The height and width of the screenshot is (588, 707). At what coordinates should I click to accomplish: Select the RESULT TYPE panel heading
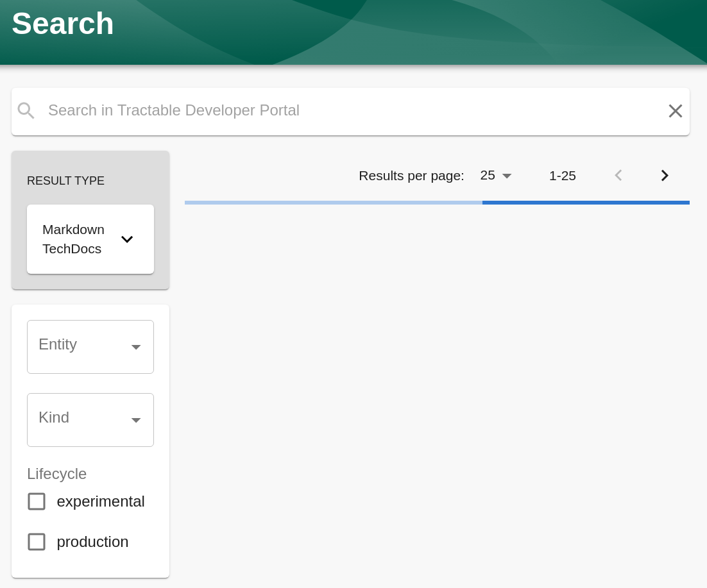coord(65,181)
